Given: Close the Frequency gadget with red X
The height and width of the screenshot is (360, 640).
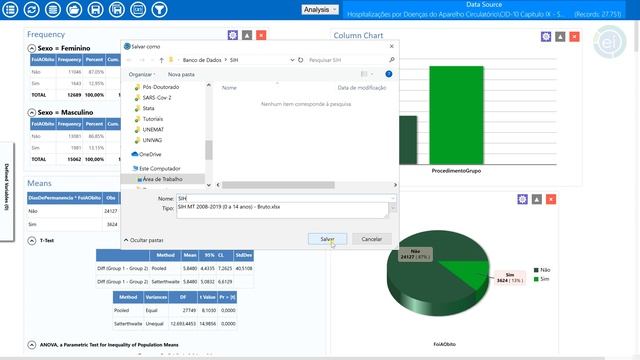Looking at the screenshot, I should pyautogui.click(x=261, y=35).
